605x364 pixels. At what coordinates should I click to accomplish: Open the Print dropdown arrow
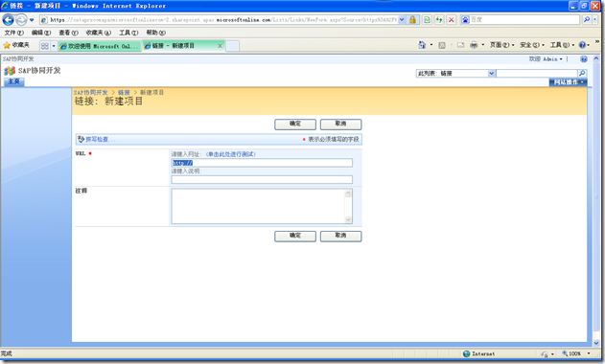tap(482, 45)
